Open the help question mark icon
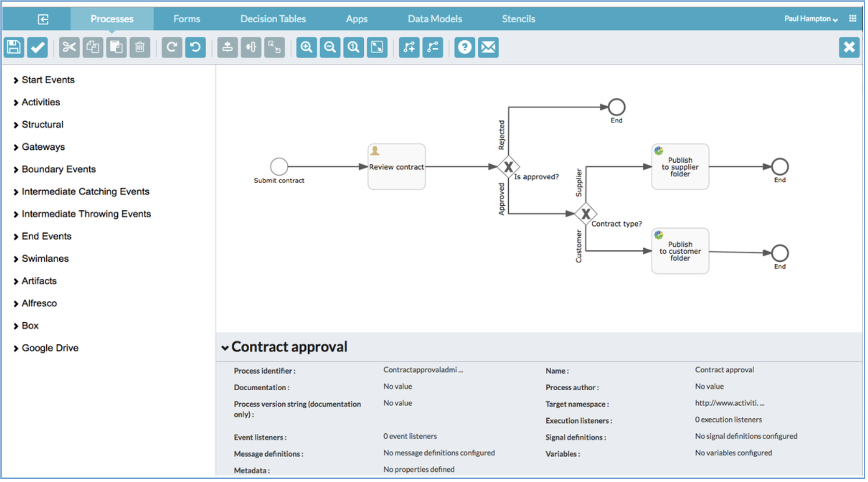 pos(464,47)
